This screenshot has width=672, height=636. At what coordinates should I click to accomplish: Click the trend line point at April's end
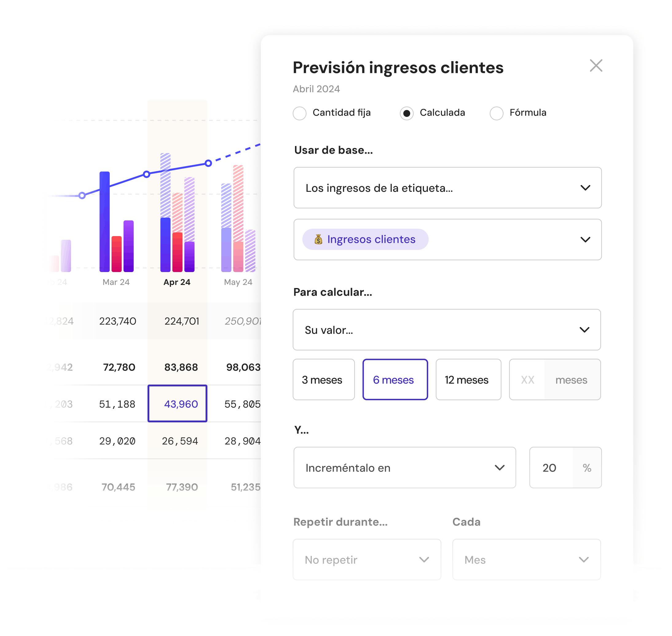coord(208,164)
